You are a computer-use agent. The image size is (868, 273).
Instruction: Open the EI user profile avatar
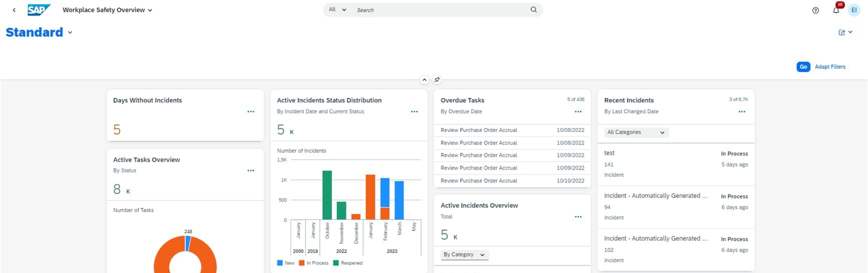coord(854,10)
